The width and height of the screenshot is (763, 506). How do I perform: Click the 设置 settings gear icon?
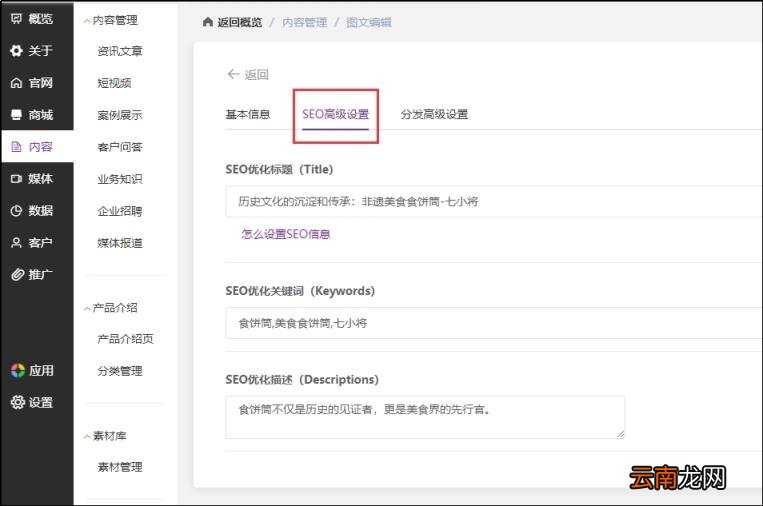click(18, 402)
